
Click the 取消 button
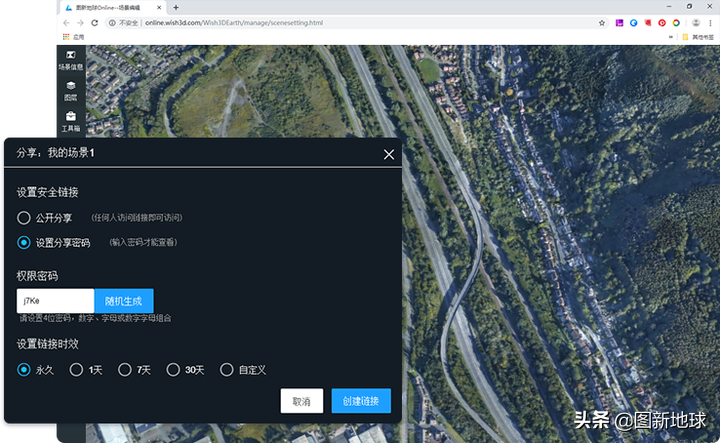302,401
